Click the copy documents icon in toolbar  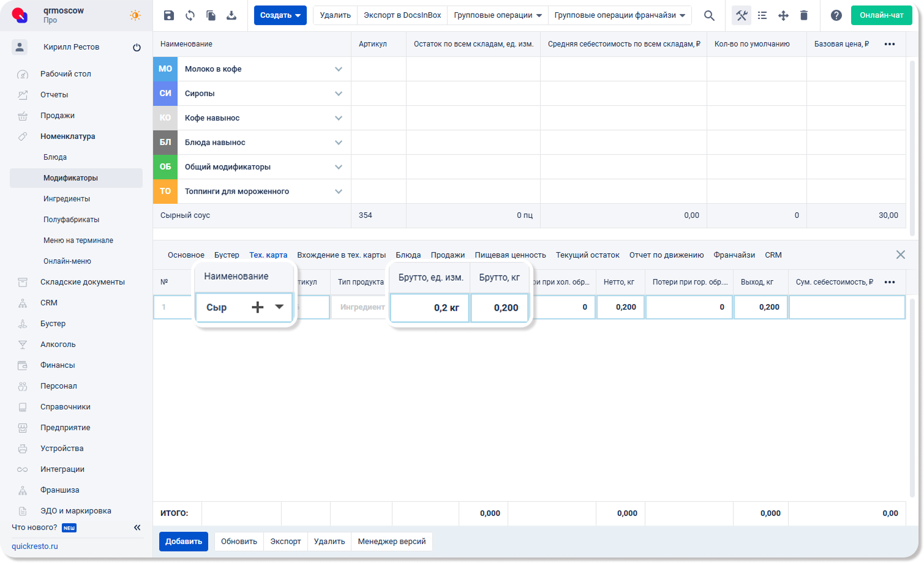[x=211, y=15]
